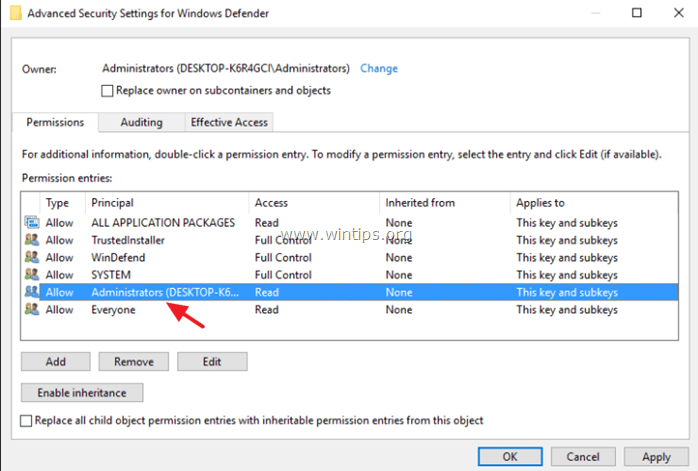Remove the selected permission entry
This screenshot has width=698, height=471.
tap(134, 361)
